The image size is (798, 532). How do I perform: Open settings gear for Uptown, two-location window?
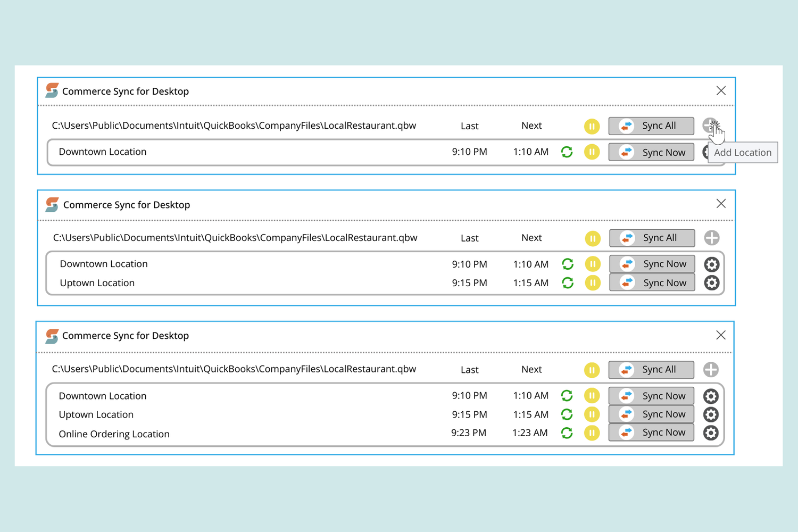click(712, 283)
